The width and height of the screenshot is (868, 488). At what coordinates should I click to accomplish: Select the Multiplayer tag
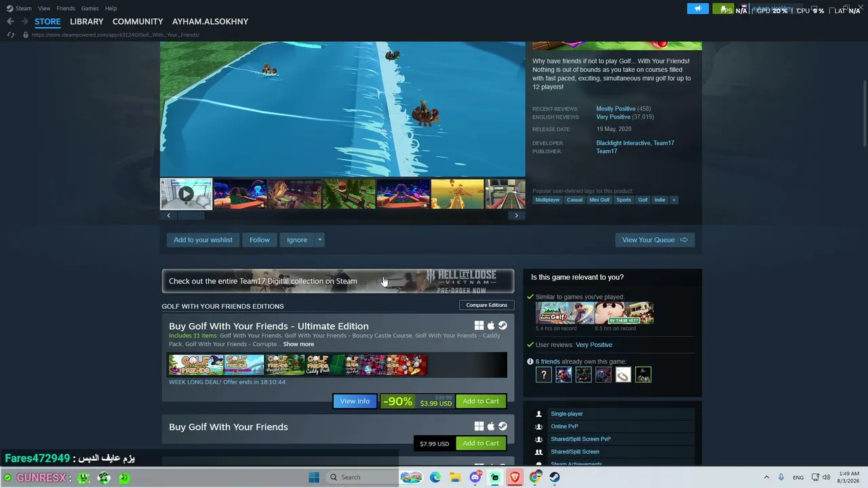(x=548, y=200)
